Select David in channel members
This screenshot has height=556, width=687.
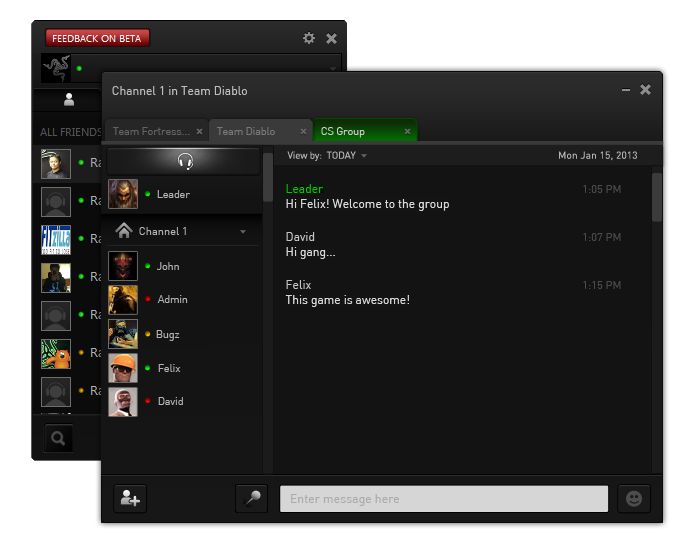(183, 401)
